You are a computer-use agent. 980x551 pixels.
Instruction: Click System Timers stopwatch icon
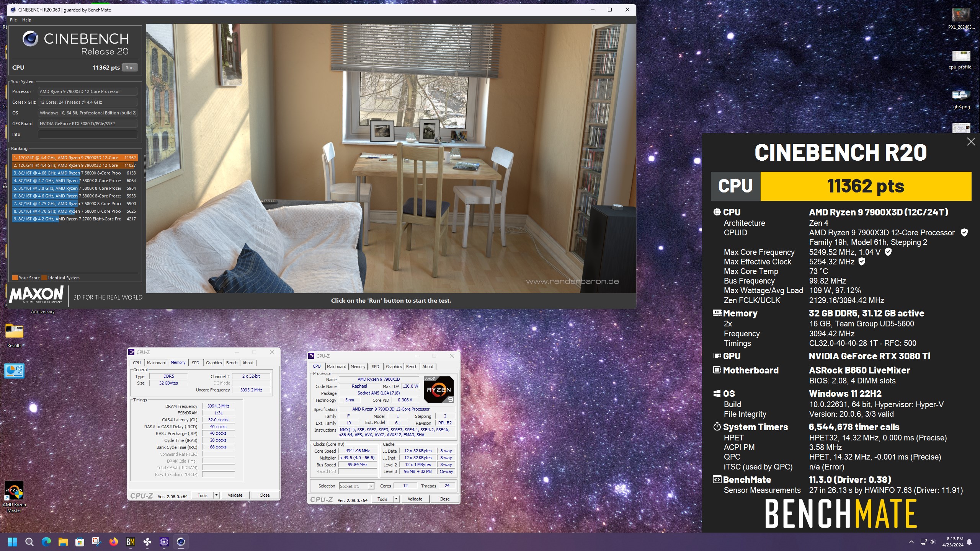717,427
